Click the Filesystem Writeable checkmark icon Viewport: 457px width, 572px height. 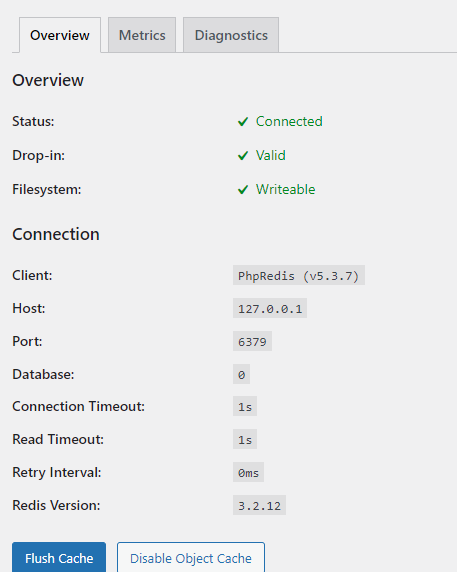point(243,190)
